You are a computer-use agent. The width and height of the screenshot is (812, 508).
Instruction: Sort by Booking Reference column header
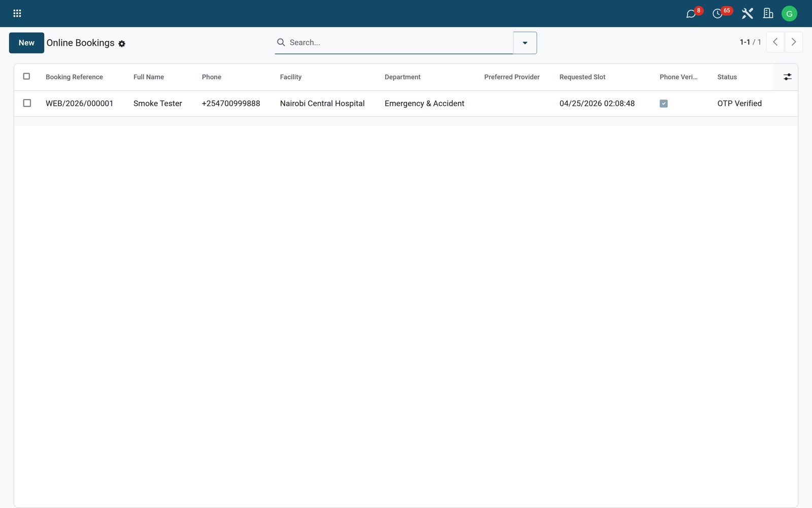click(74, 77)
